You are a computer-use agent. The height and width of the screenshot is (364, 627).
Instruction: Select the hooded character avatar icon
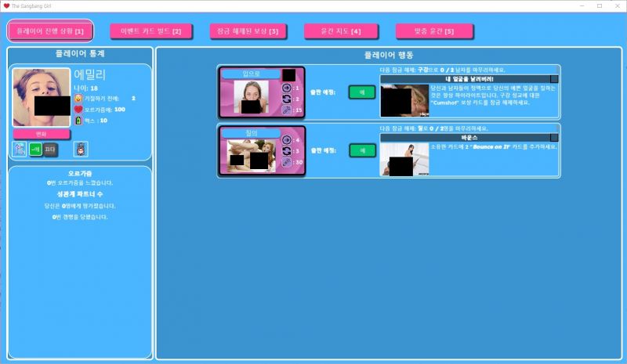pos(81,150)
